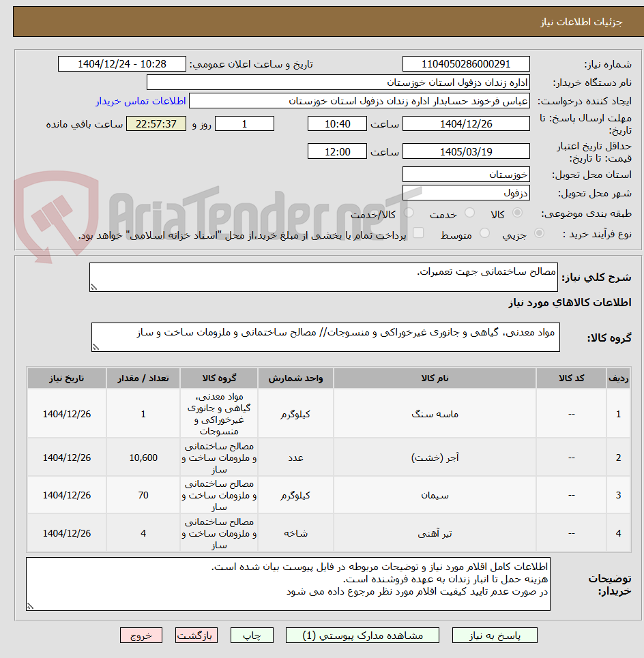644x658 pixels.
Task: Open اطلاعات تماس خریدار link
Action: click(141, 101)
